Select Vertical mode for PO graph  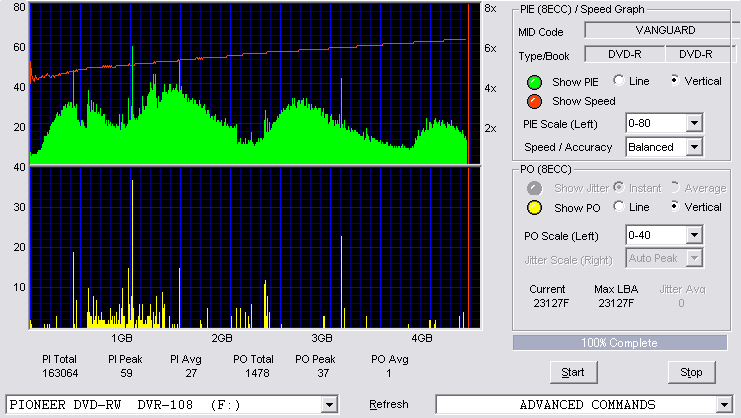[x=674, y=206]
